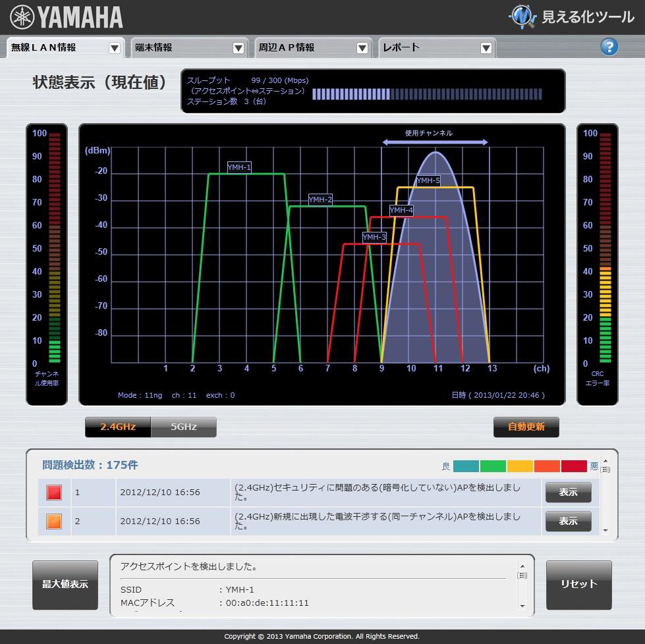Expand the 周辺AP情報 dropdown arrow
Screen dimensions: 645x644
pyautogui.click(x=362, y=48)
